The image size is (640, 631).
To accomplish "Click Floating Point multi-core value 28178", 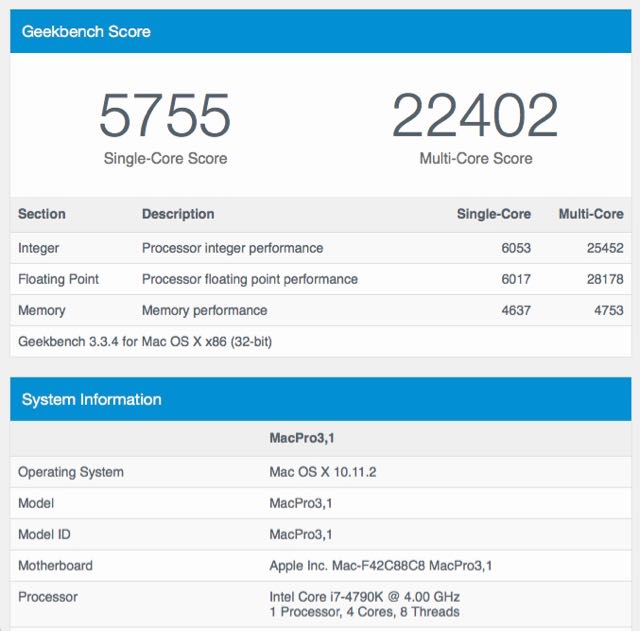I will [605, 279].
